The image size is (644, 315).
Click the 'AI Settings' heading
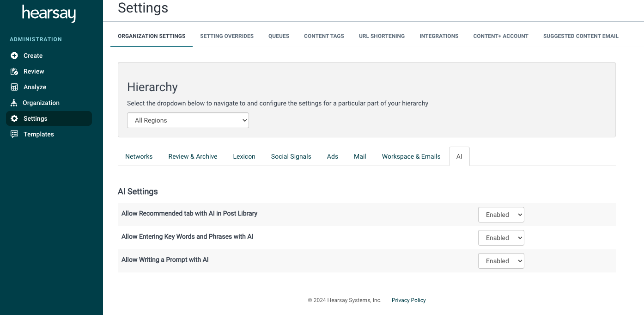point(138,191)
